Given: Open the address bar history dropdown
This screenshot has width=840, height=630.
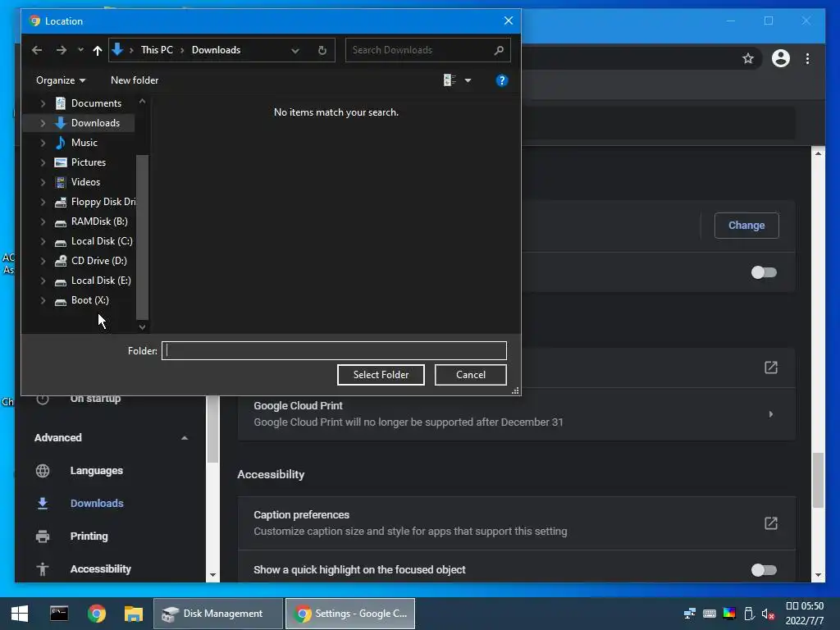Looking at the screenshot, I should 295,50.
